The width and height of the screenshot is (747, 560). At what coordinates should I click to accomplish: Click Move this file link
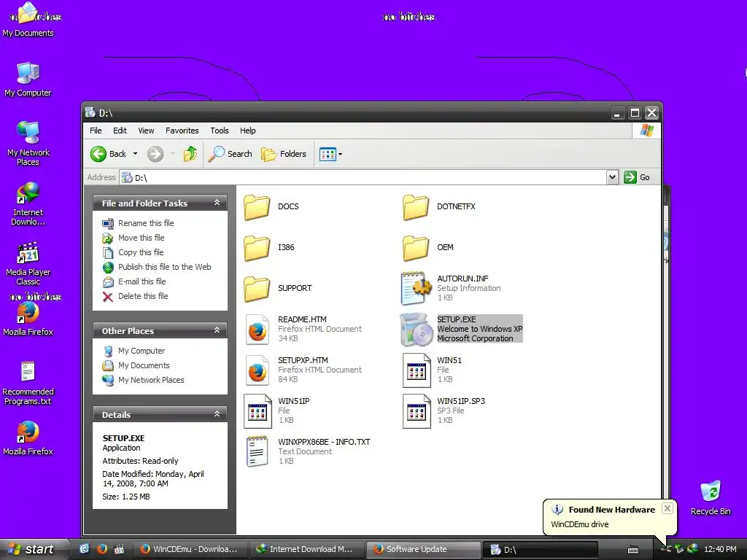coord(141,238)
